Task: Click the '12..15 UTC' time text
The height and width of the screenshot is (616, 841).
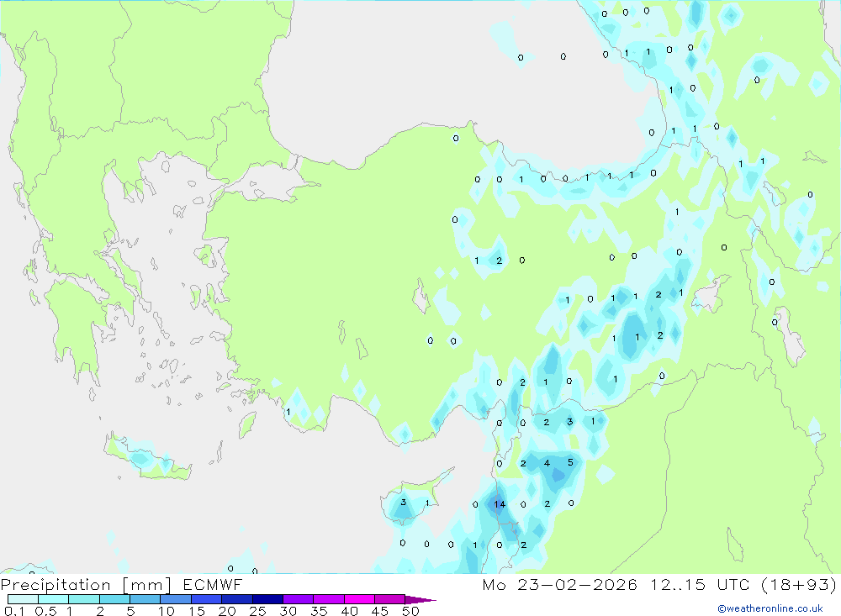Action: (x=700, y=584)
